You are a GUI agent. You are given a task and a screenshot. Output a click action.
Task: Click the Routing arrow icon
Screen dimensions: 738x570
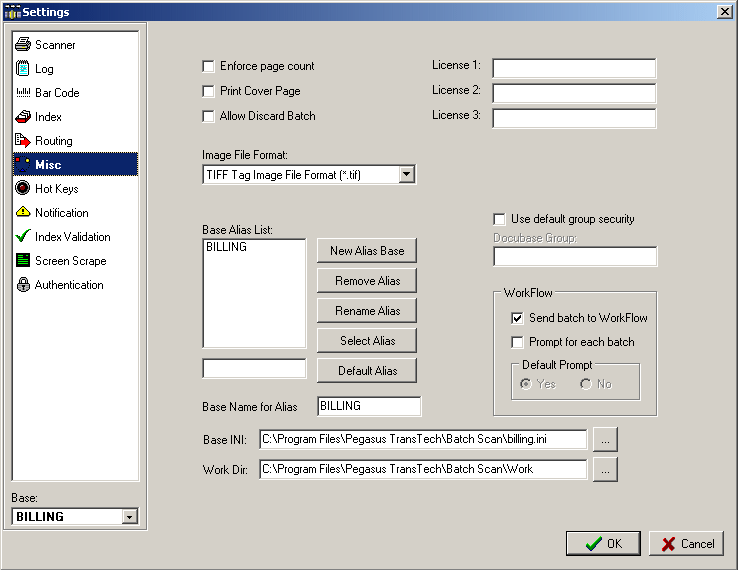[23, 140]
